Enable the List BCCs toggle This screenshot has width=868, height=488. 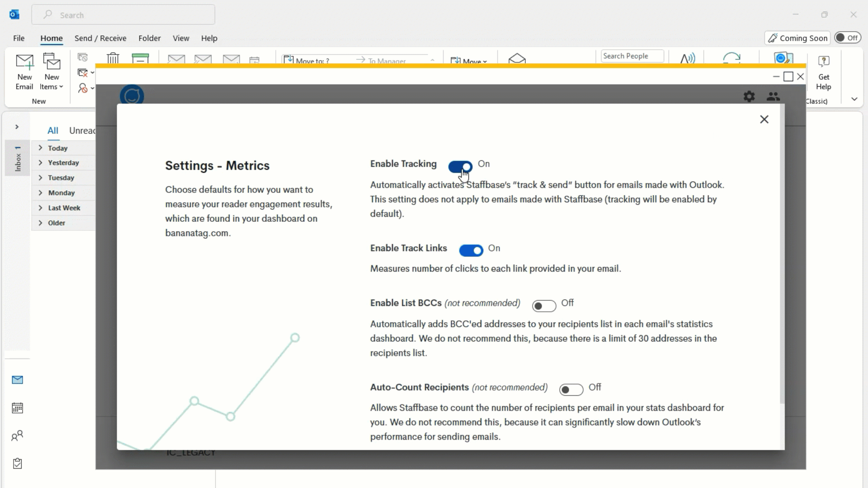544,306
